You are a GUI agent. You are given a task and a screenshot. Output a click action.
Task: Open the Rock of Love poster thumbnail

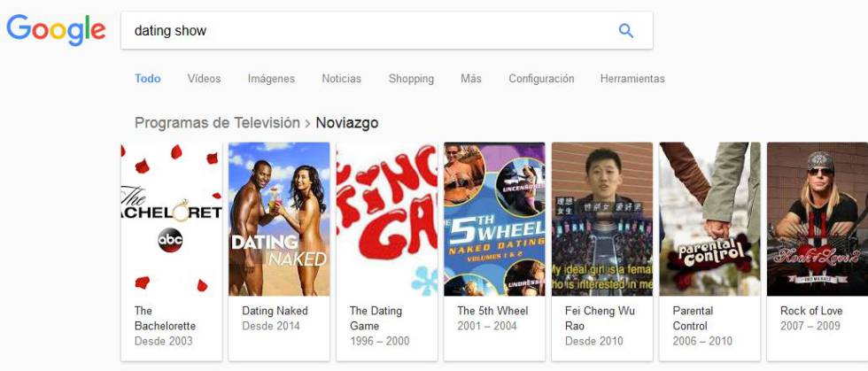pos(817,219)
